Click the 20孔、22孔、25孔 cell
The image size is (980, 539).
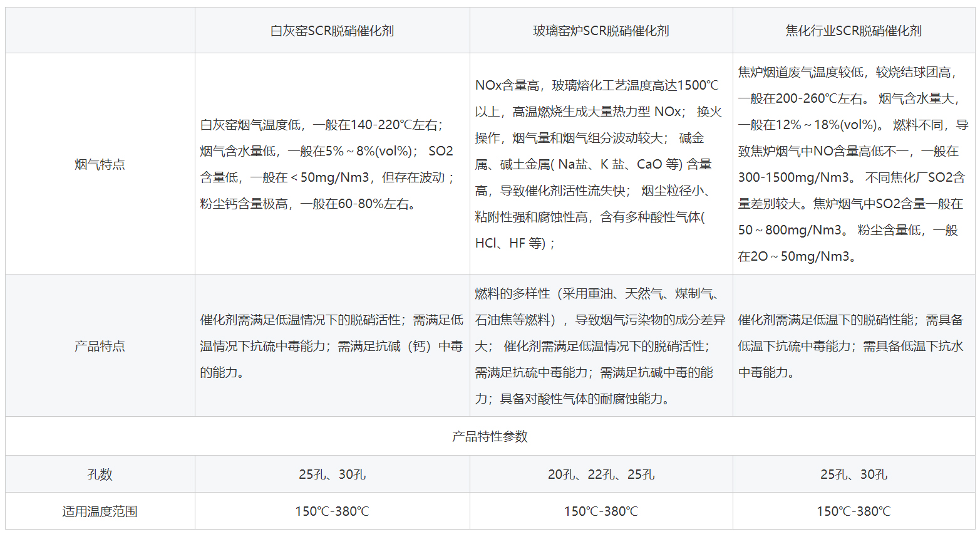tap(601, 473)
